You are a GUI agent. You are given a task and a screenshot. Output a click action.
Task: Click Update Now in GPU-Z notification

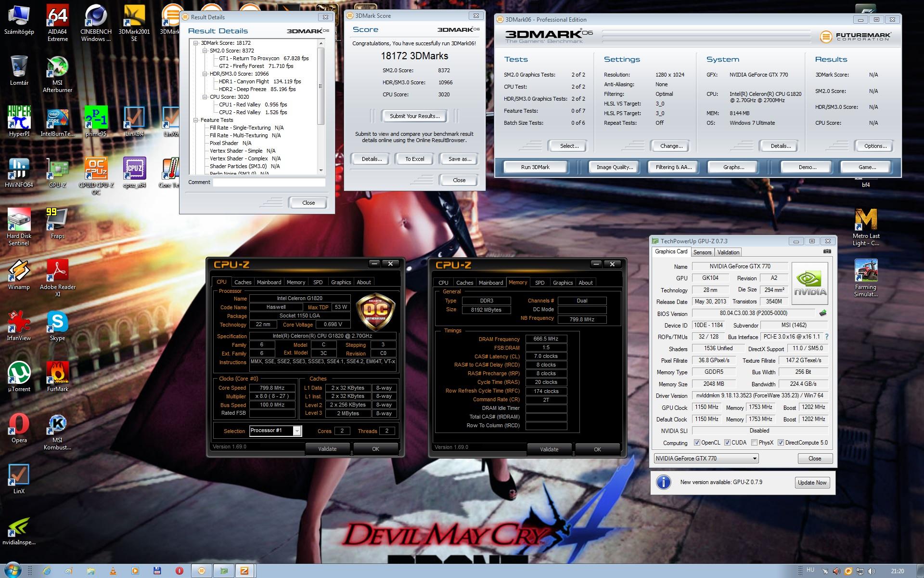(812, 483)
